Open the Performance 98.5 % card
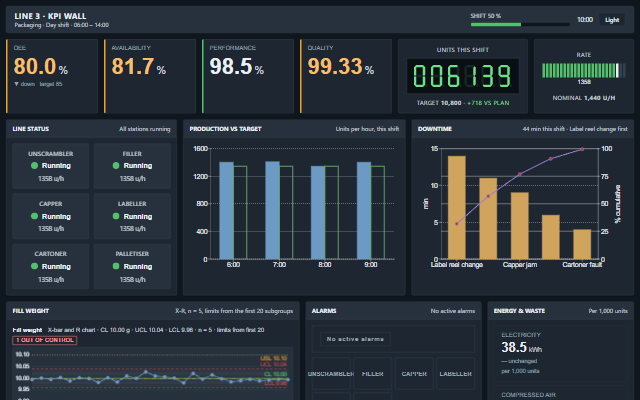 coord(248,76)
